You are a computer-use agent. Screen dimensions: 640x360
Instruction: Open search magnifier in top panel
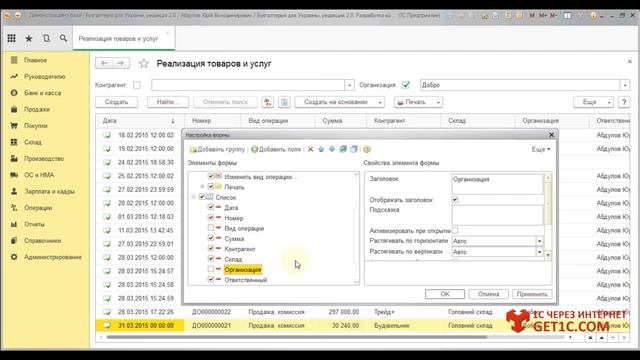pos(63,38)
